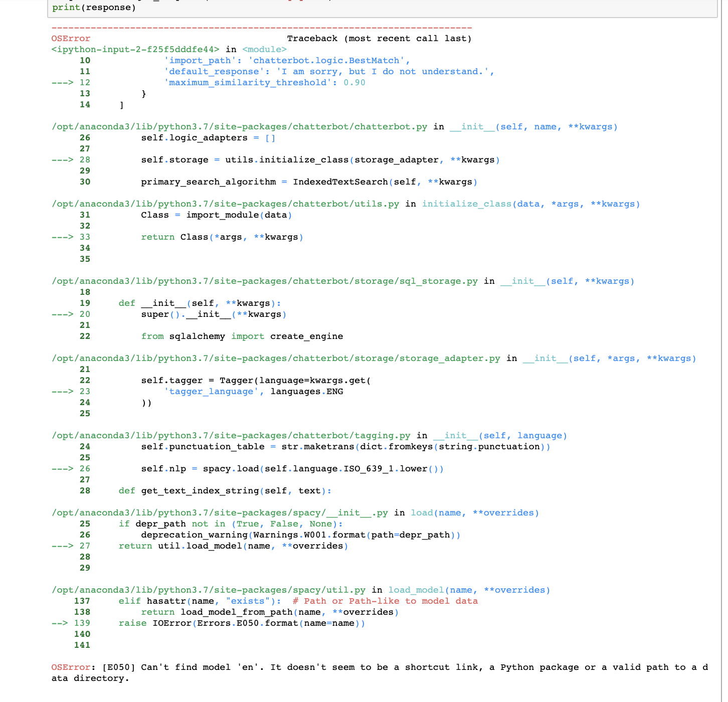Click the sql_storage.py file path
This screenshot has width=728, height=702.
click(x=265, y=281)
